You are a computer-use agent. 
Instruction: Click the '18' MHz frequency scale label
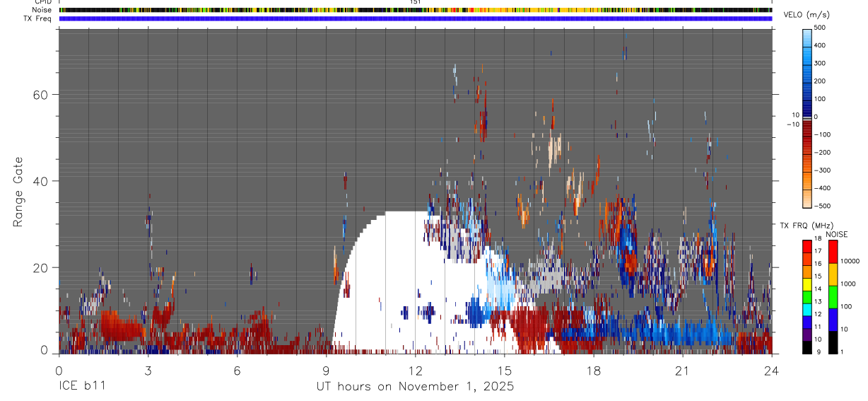click(819, 238)
